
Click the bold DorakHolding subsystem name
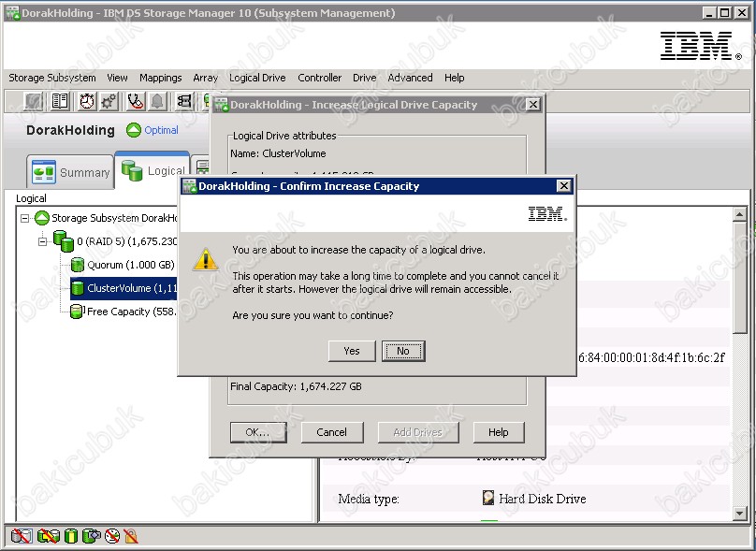pyautogui.click(x=70, y=130)
